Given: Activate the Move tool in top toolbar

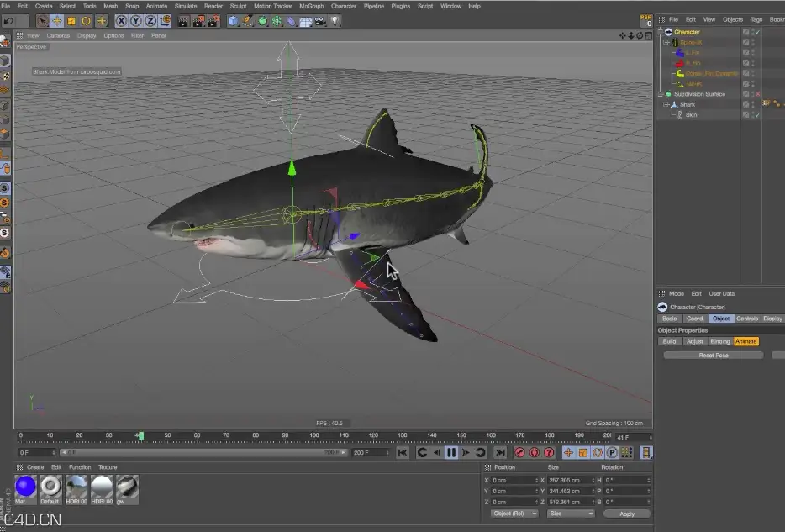Looking at the screenshot, I should click(57, 21).
